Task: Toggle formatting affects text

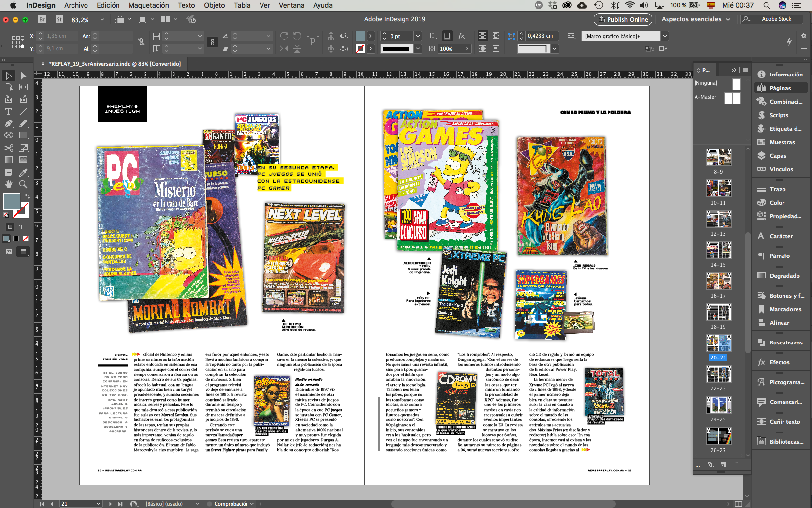Action: (x=21, y=227)
